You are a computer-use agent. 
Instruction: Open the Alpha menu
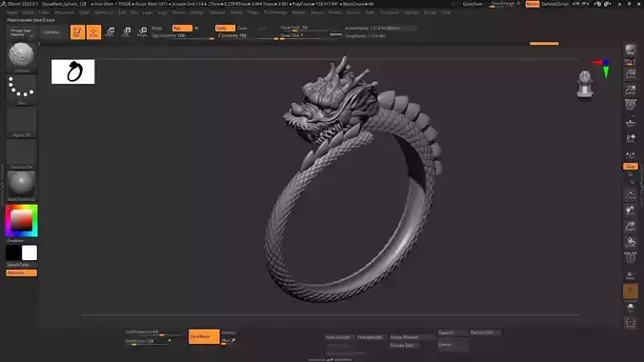[x=11, y=12]
